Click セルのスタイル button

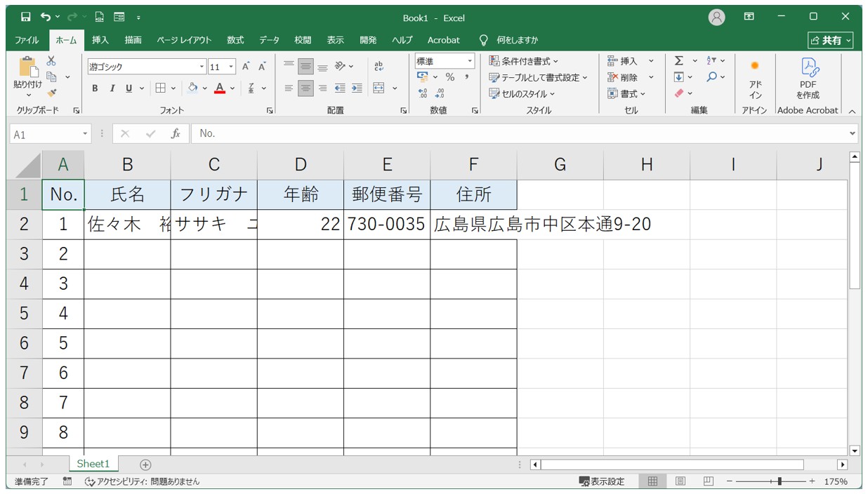[522, 93]
